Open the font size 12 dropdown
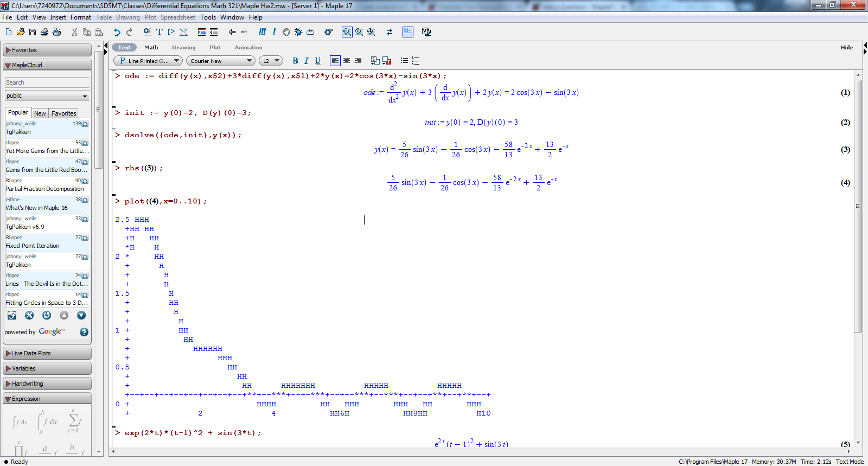The height and width of the screenshot is (466, 868). (271, 61)
